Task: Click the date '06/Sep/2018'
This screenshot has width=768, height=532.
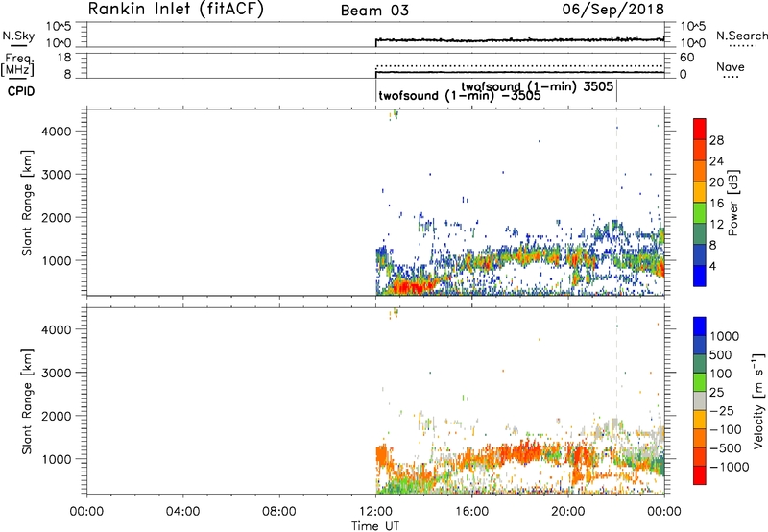Action: pos(612,9)
